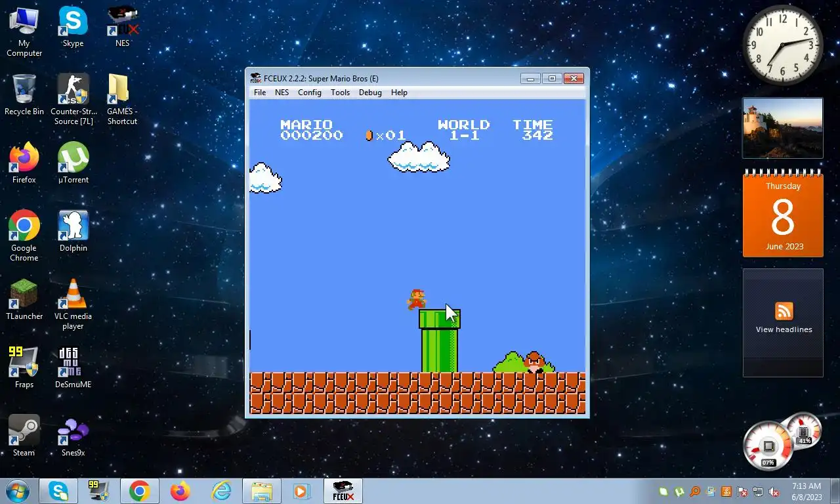The image size is (840, 504).
Task: Open the Windows Start menu
Action: point(16,491)
